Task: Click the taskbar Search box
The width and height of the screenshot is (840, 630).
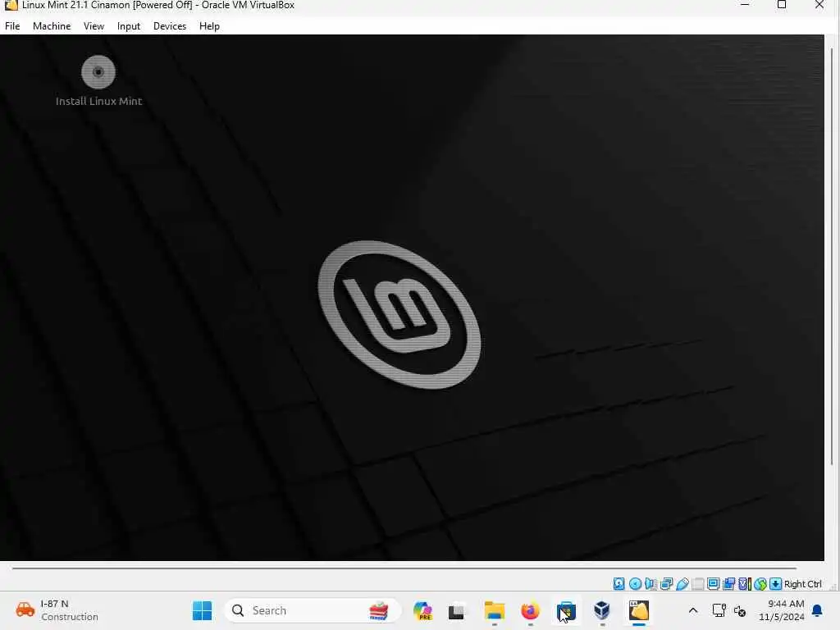Action: [x=313, y=610]
